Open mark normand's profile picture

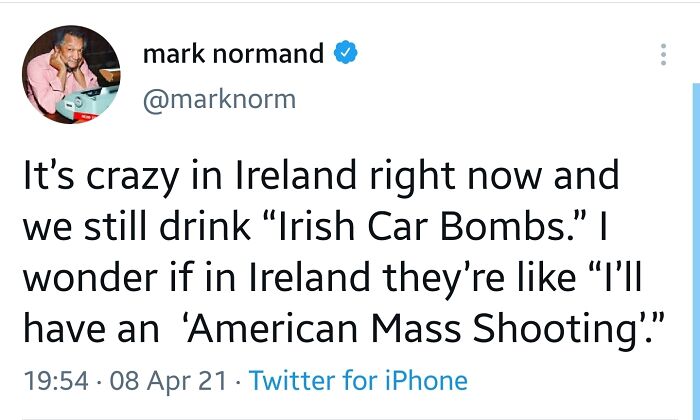coord(69,72)
